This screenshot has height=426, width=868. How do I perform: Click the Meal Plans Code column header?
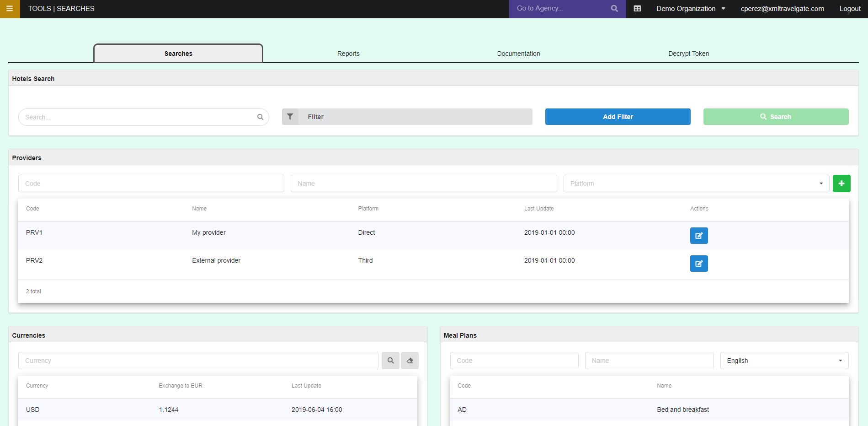464,386
